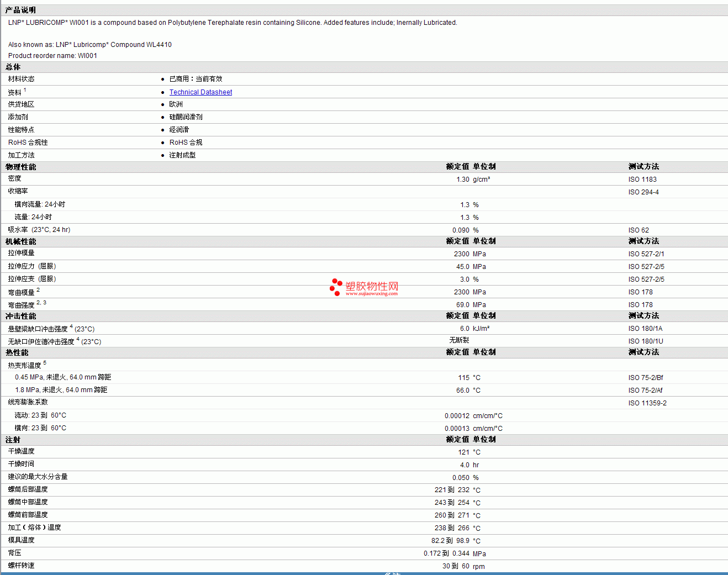
Task: Click the ISO 527-2/1 method cell
Action: coord(646,254)
